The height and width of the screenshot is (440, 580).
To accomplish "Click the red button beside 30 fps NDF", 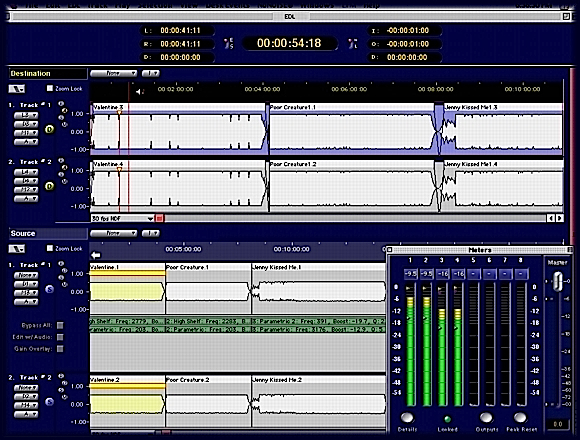I will pyautogui.click(x=159, y=219).
